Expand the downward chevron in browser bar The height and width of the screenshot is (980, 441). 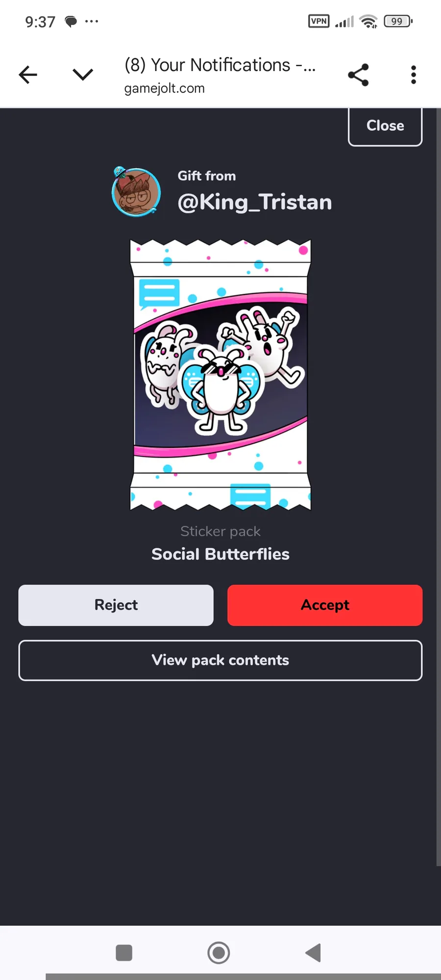[83, 74]
